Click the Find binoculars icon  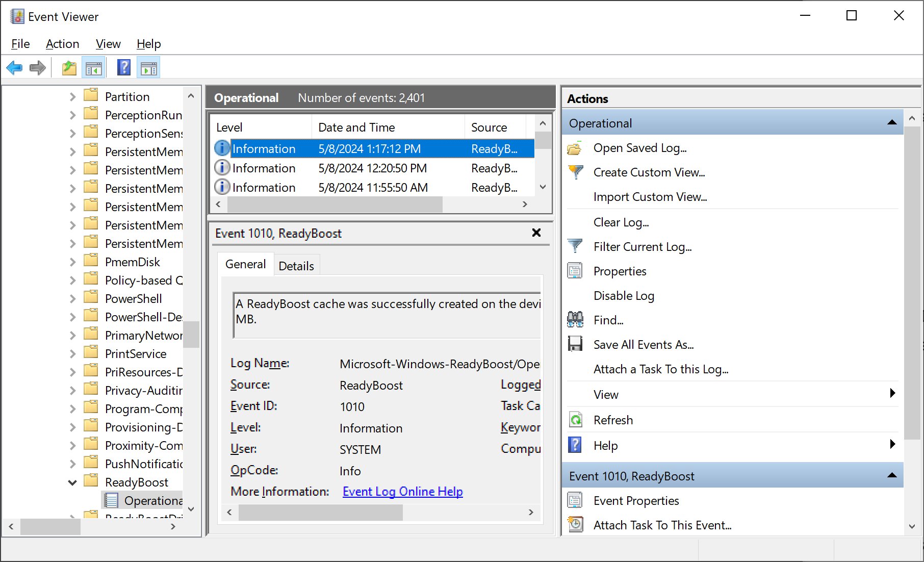(x=575, y=320)
